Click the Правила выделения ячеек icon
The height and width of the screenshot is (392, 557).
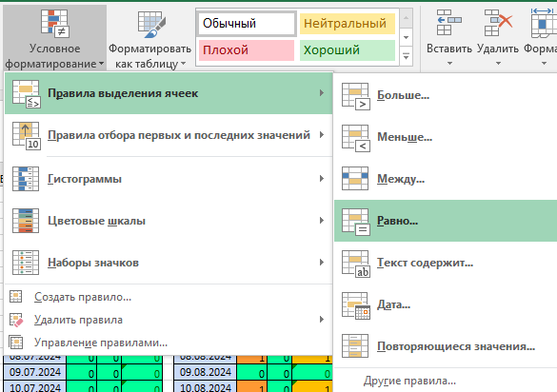[x=27, y=94]
